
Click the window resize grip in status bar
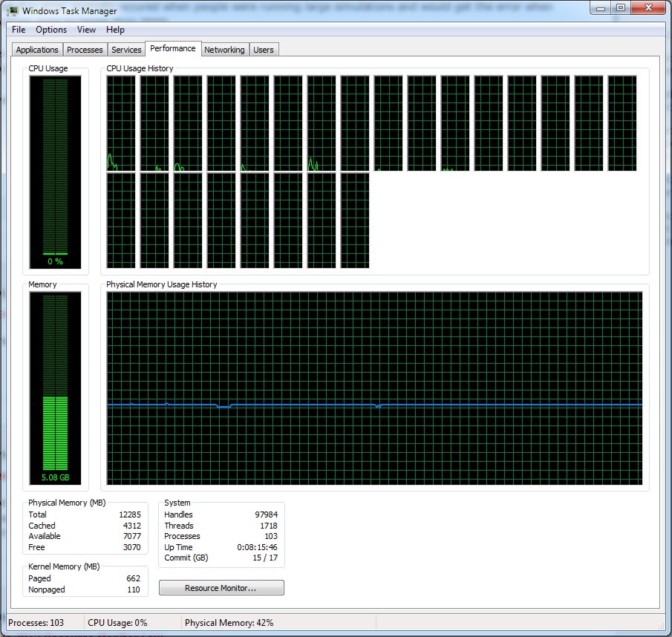pos(660,625)
